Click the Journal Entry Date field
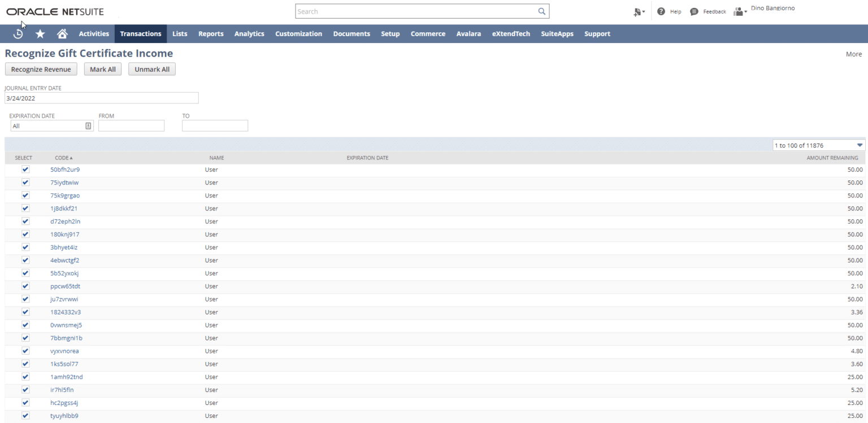Screen dimensions: 868x423 (x=102, y=98)
